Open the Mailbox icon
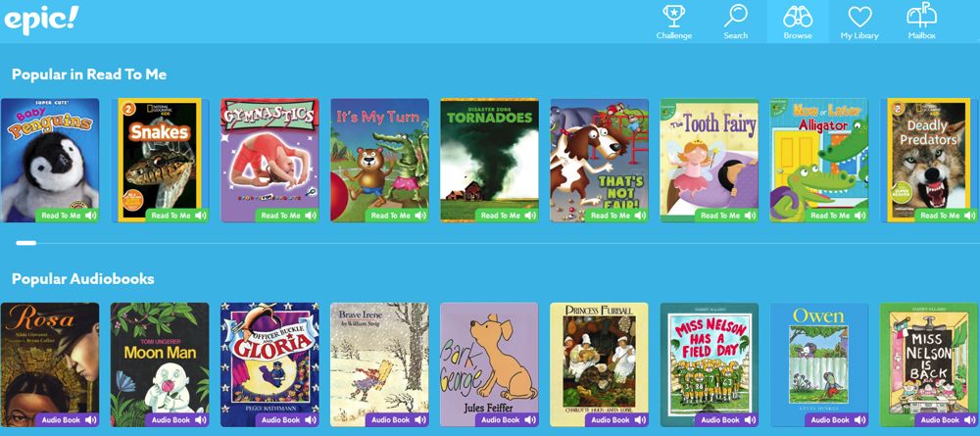This screenshot has width=980, height=436. (921, 15)
